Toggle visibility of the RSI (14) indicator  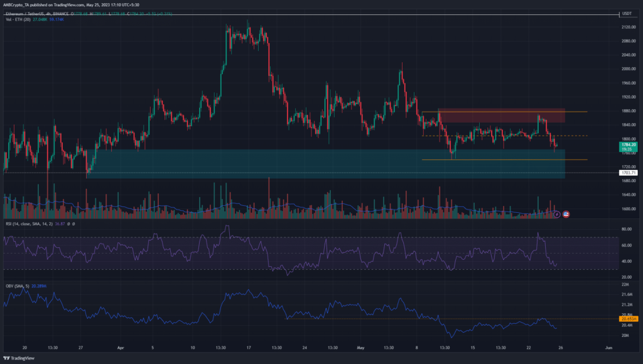(x=28, y=223)
